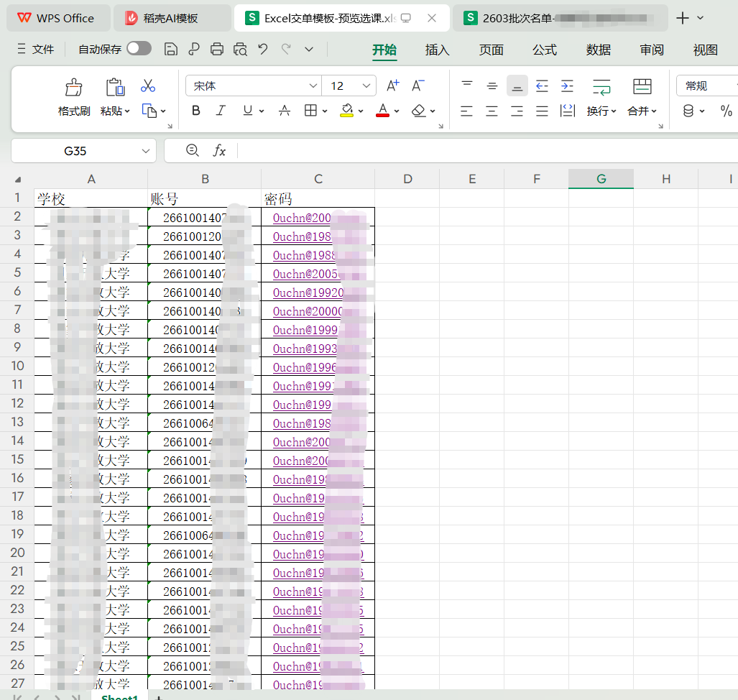Expand the border style arrow
This screenshot has width=738, height=700.
point(325,111)
